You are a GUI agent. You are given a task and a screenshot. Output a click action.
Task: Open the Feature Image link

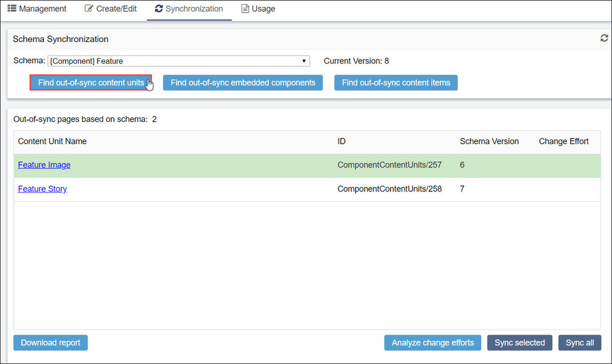(44, 165)
